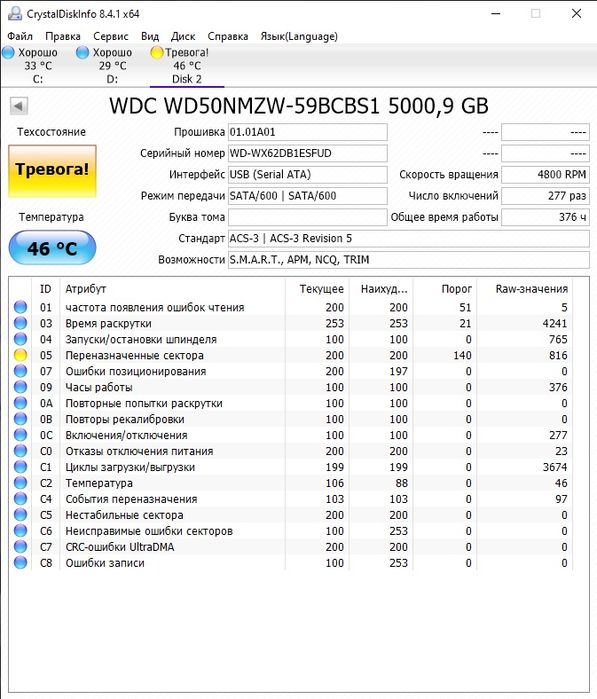
Task: Click the blue icon for Часы работы row
Action: [x=21, y=387]
